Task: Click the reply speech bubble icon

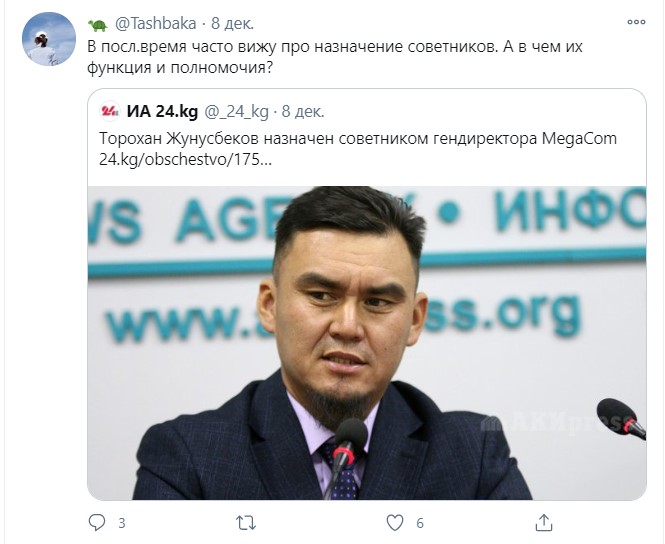Action: 97,522
